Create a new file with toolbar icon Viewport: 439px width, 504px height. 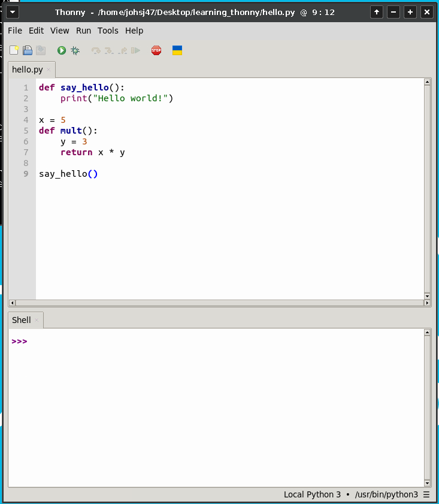14,50
